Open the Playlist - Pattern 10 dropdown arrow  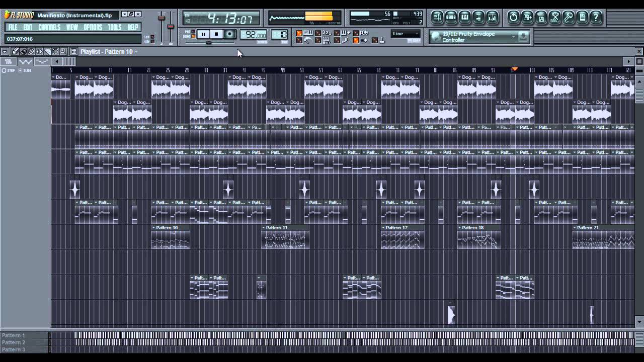click(x=135, y=51)
